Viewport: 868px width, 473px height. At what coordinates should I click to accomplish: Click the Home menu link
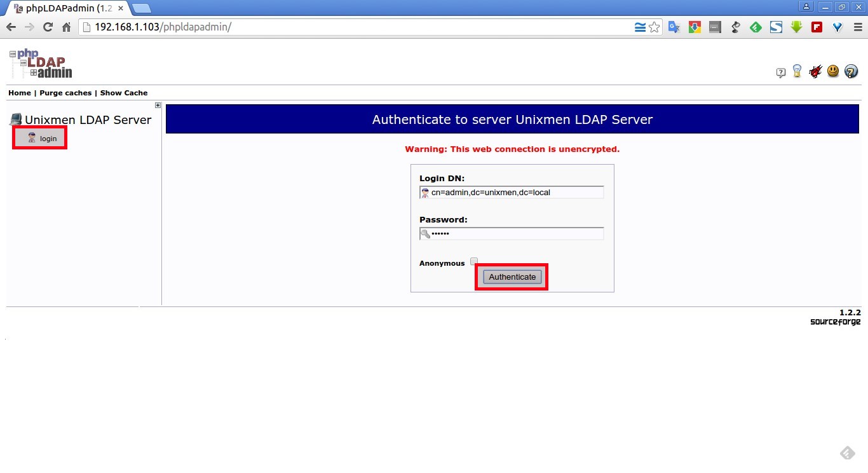click(20, 93)
